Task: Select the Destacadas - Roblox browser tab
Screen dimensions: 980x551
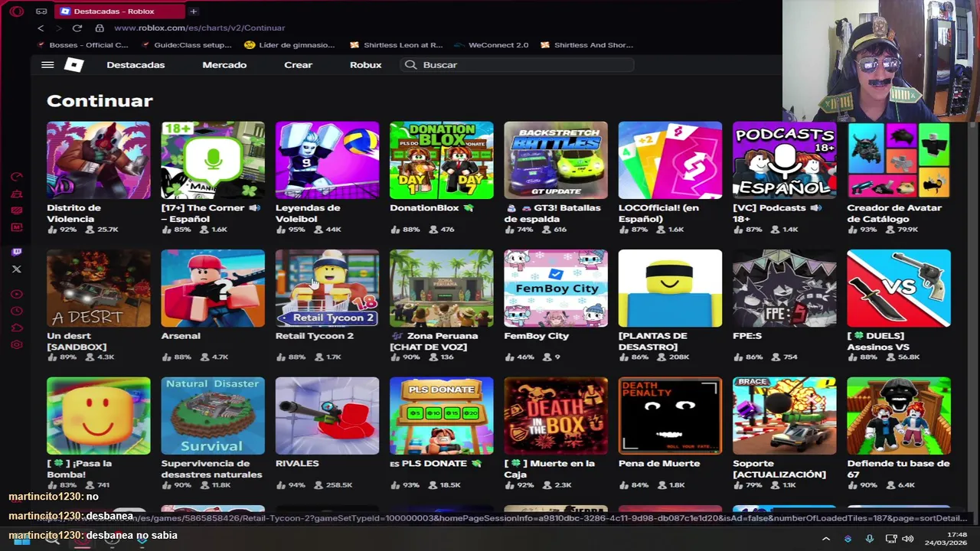Action: tap(119, 11)
